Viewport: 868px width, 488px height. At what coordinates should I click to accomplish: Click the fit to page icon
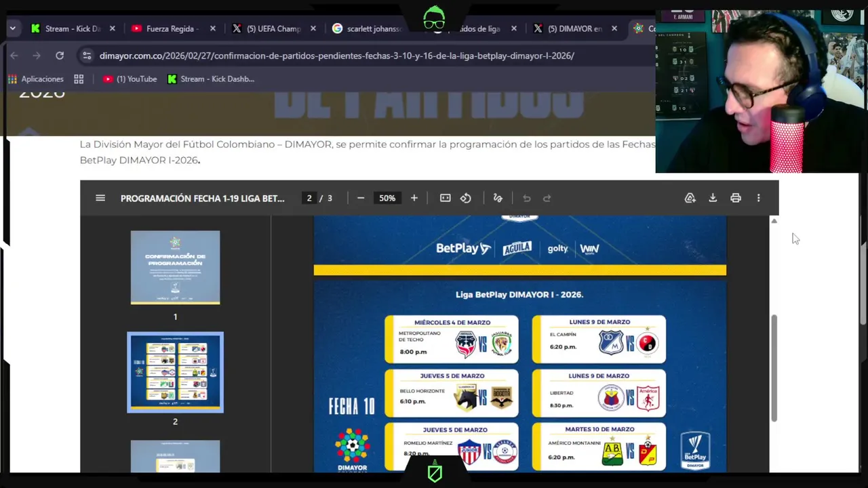(445, 198)
